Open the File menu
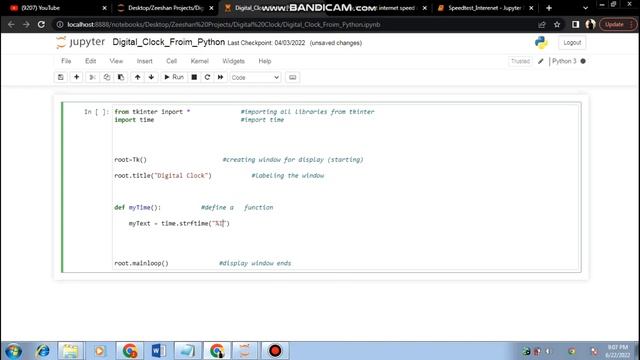 [x=66, y=61]
